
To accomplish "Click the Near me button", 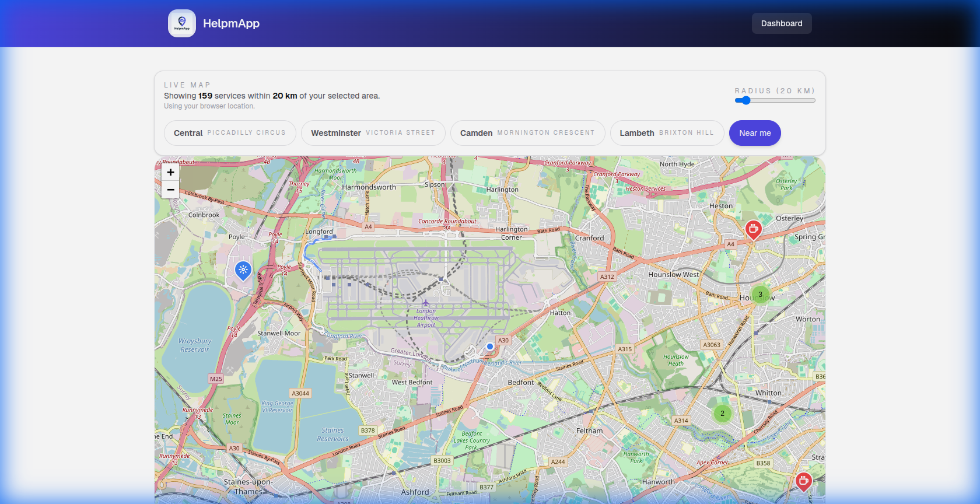I will [x=755, y=133].
